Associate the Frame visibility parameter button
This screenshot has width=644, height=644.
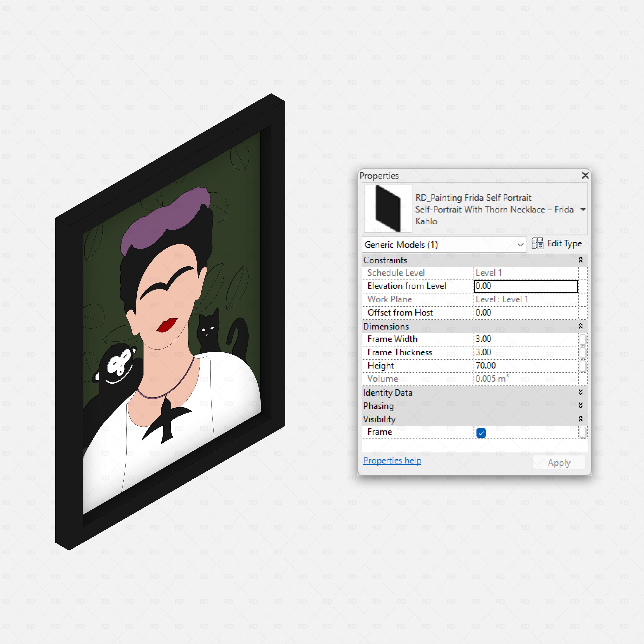click(x=583, y=432)
